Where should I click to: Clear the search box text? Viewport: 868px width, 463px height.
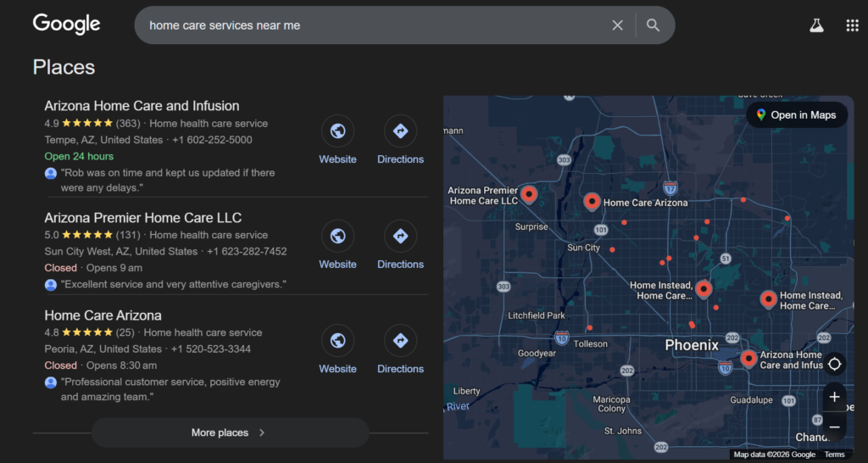tap(617, 25)
